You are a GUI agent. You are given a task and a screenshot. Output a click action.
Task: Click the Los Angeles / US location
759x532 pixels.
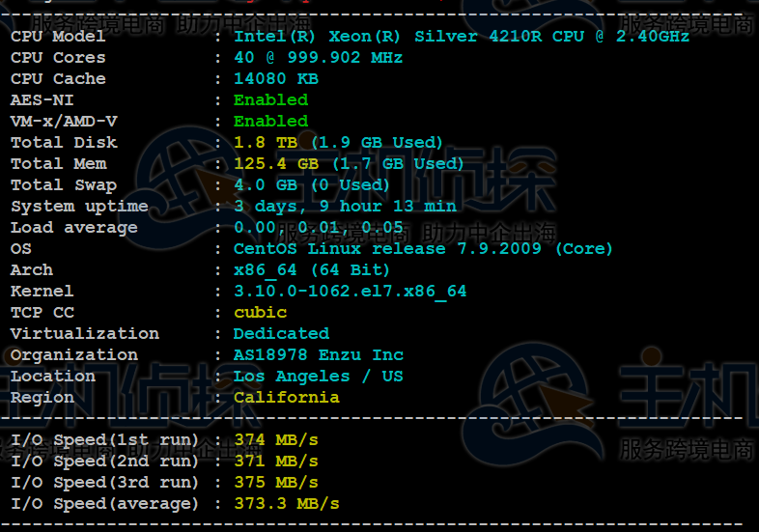point(318,377)
